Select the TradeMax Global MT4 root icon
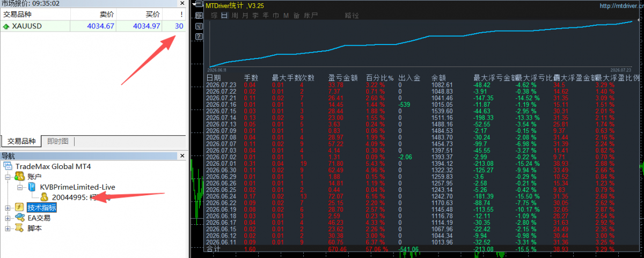Image resolution: width=644 pixels, height=258 pixels. 9,167
